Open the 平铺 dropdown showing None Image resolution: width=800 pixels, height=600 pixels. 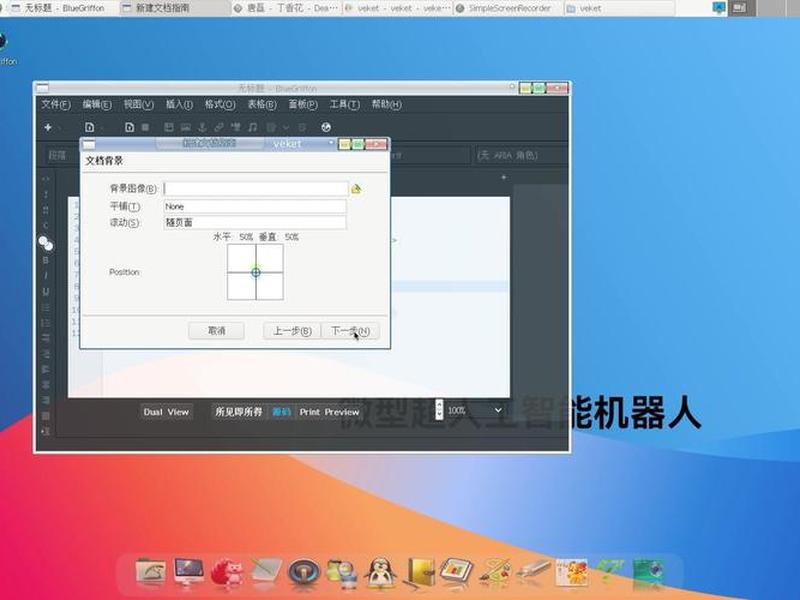255,207
